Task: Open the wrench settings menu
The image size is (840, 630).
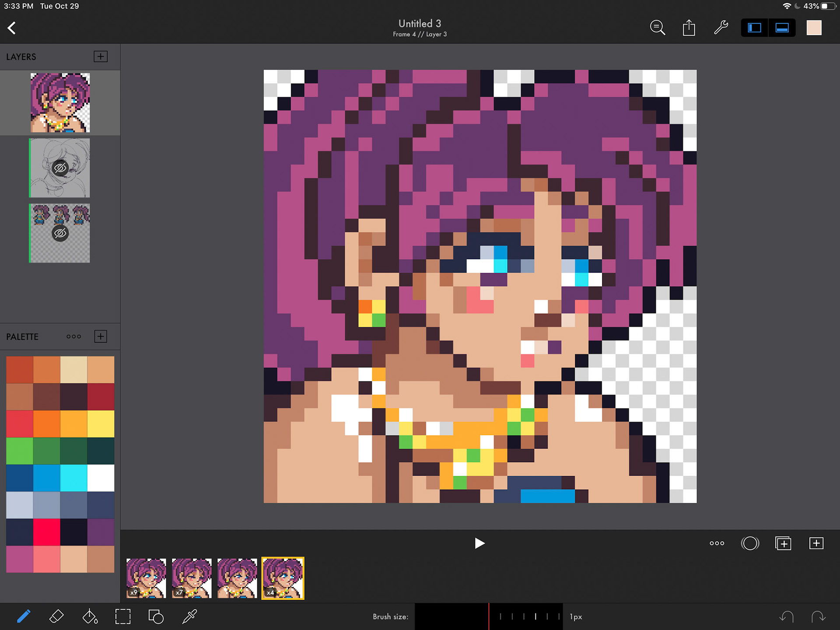Action: (x=721, y=28)
